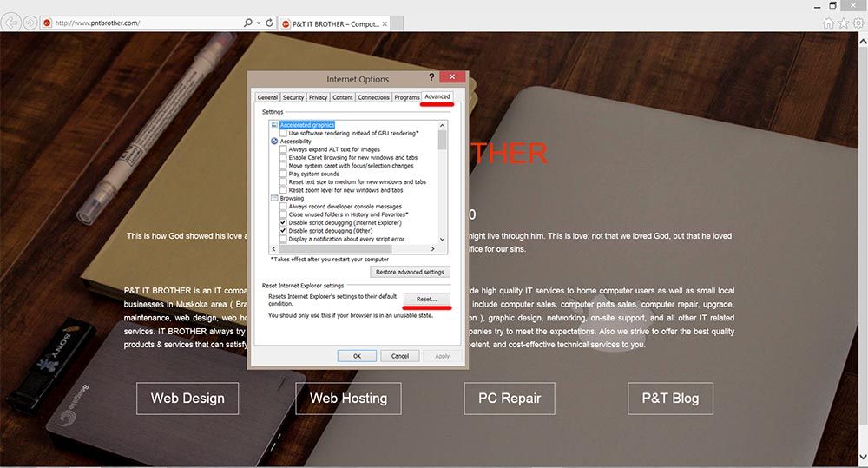Click the settings list horizontal scrollbar thumb
Viewport: 868px width, 468px height.
[x=335, y=249]
